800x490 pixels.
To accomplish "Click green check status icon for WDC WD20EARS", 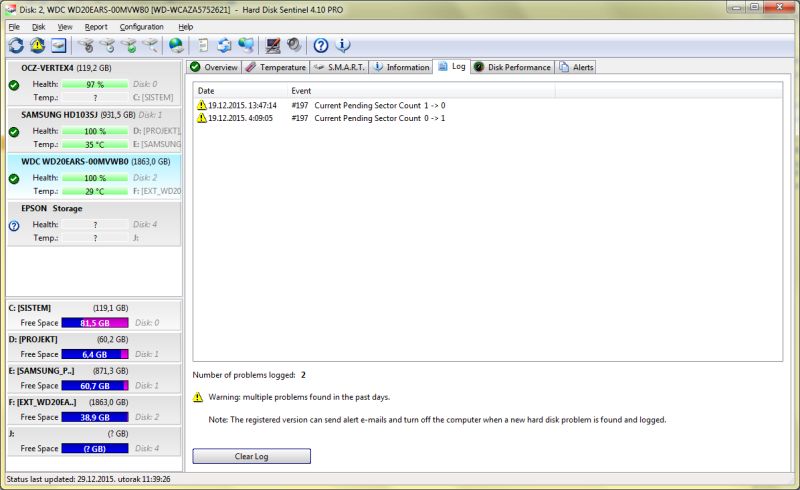I will click(14, 179).
